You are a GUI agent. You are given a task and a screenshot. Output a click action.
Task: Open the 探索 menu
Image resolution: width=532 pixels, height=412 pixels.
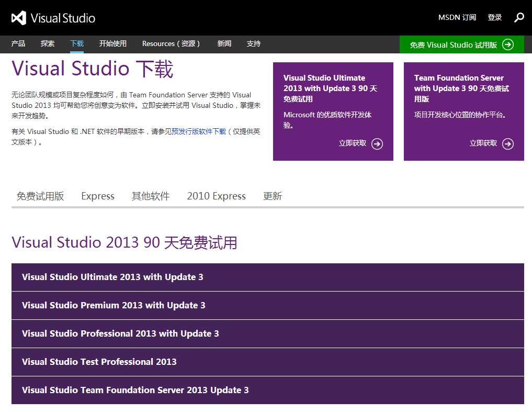click(48, 43)
